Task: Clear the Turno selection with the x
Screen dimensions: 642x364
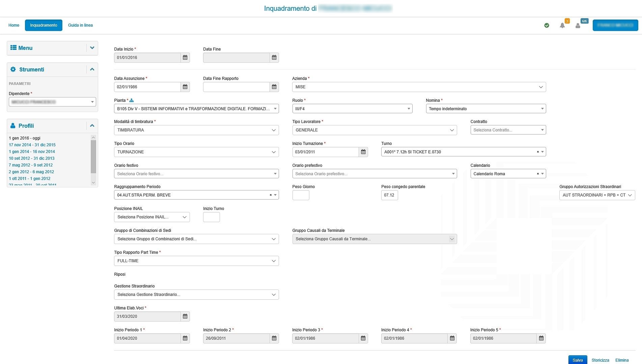Action: click(538, 152)
